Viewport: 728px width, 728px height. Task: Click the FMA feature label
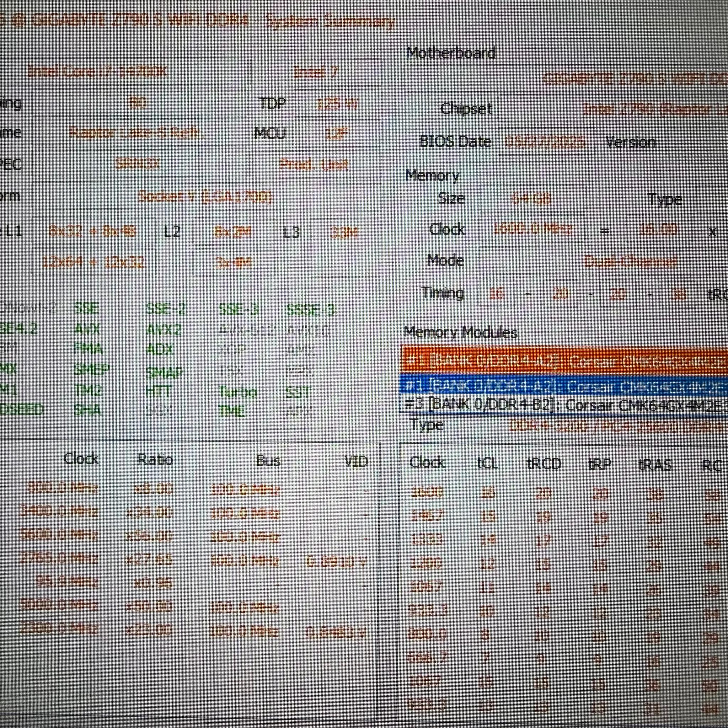[x=88, y=349]
